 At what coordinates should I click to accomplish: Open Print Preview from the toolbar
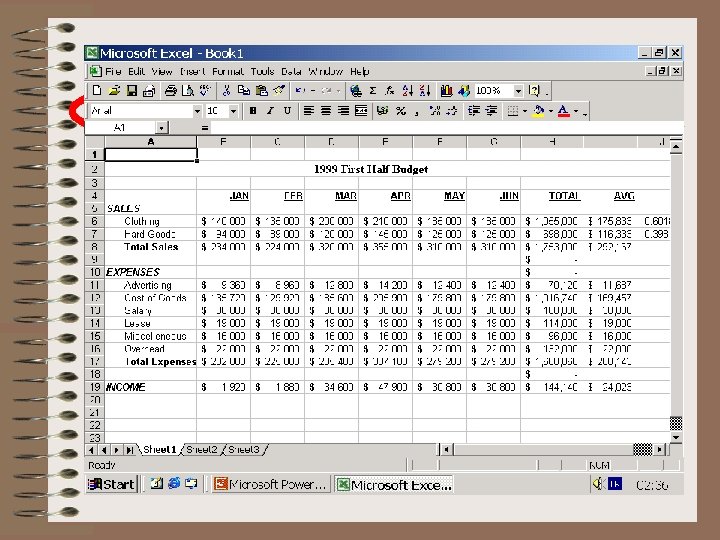pyautogui.click(x=188, y=90)
